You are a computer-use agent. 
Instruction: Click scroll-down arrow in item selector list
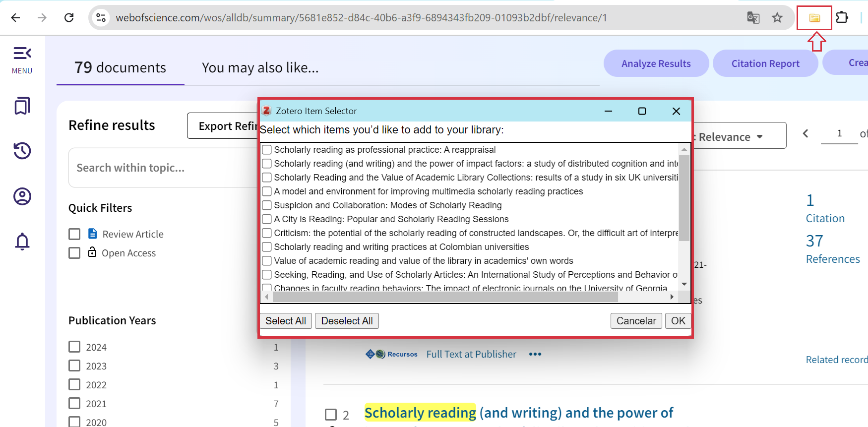(x=684, y=284)
